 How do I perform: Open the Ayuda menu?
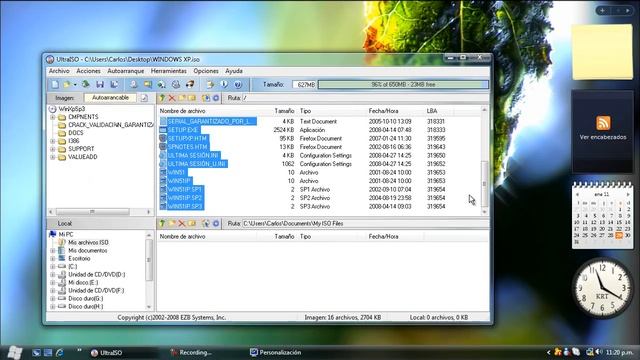tap(234, 71)
